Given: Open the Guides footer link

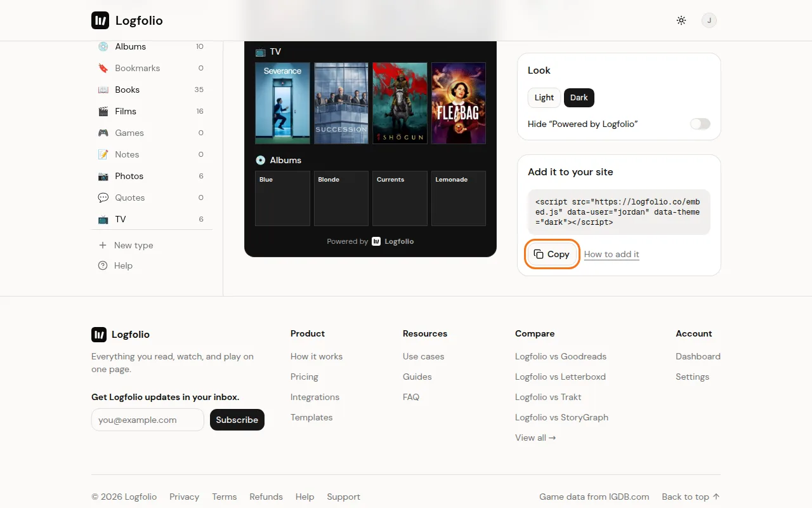Looking at the screenshot, I should point(417,377).
